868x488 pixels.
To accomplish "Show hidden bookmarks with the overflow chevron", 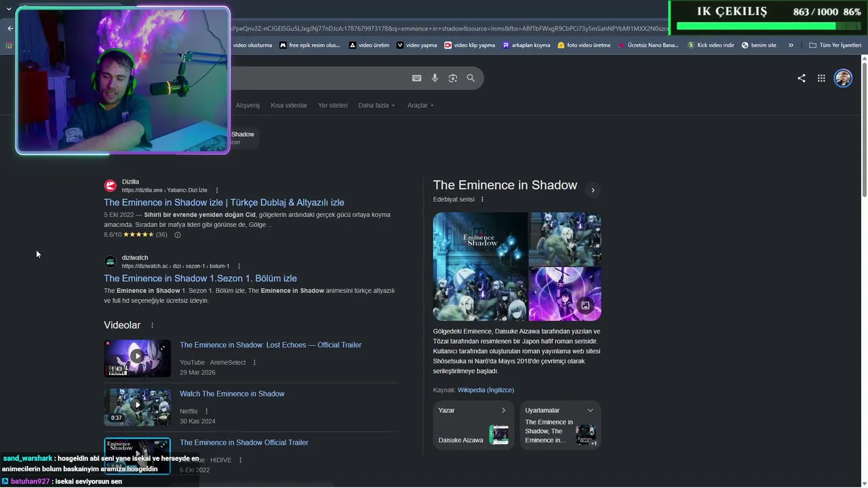I will (791, 45).
